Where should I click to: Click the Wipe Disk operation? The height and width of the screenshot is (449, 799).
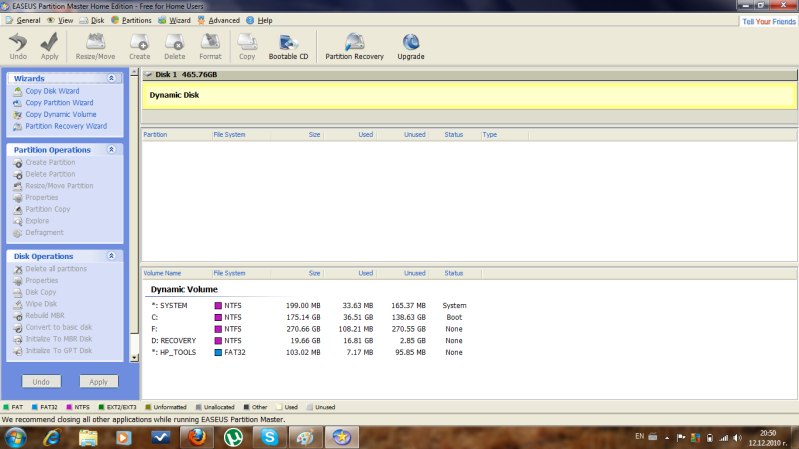[x=41, y=304]
